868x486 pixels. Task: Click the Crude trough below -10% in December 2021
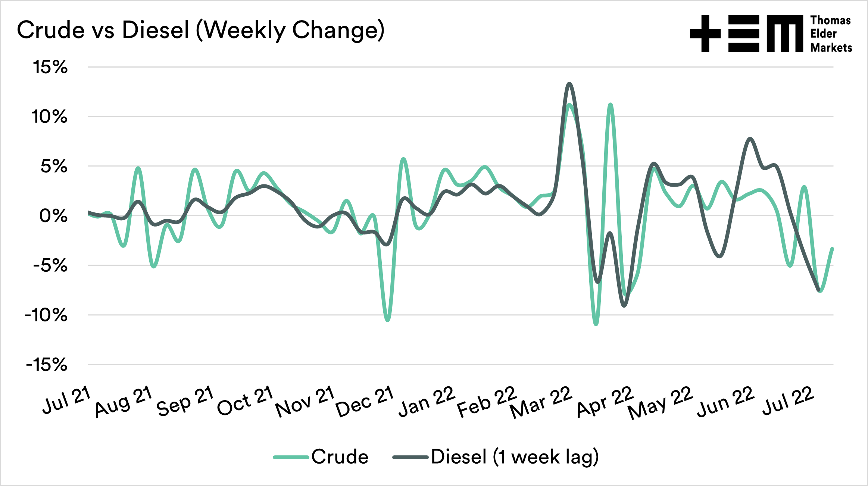[x=388, y=320]
